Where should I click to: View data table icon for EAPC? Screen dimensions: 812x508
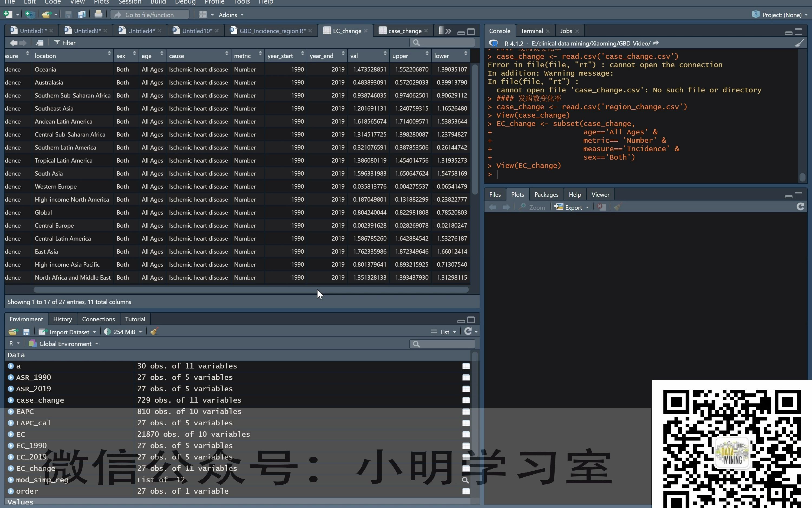click(466, 412)
